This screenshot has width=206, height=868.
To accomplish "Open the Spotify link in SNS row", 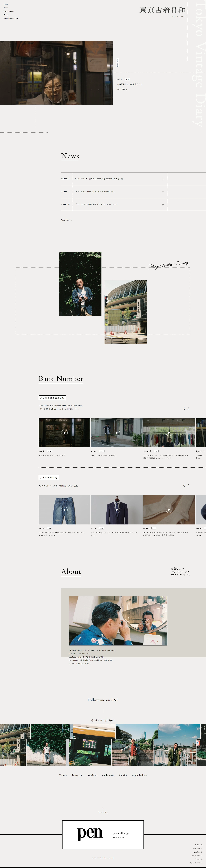I will pos(123,775).
